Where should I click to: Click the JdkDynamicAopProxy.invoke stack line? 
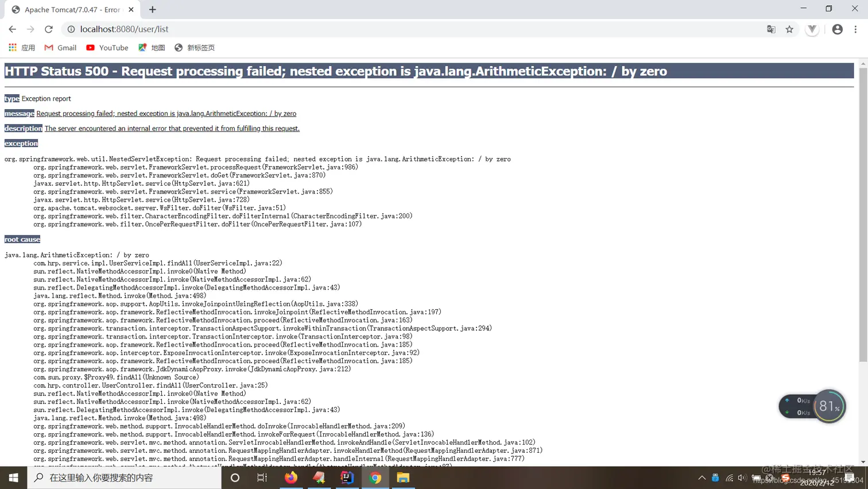192,369
